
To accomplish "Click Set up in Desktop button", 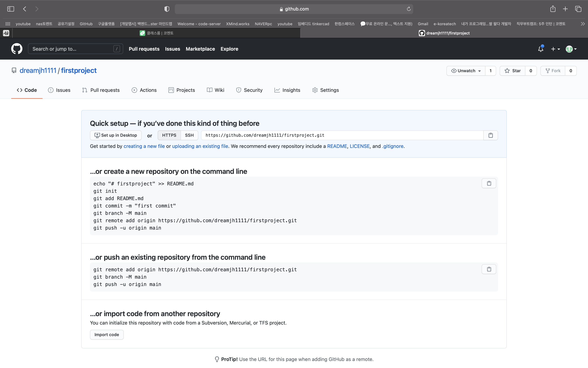I will (116, 135).
